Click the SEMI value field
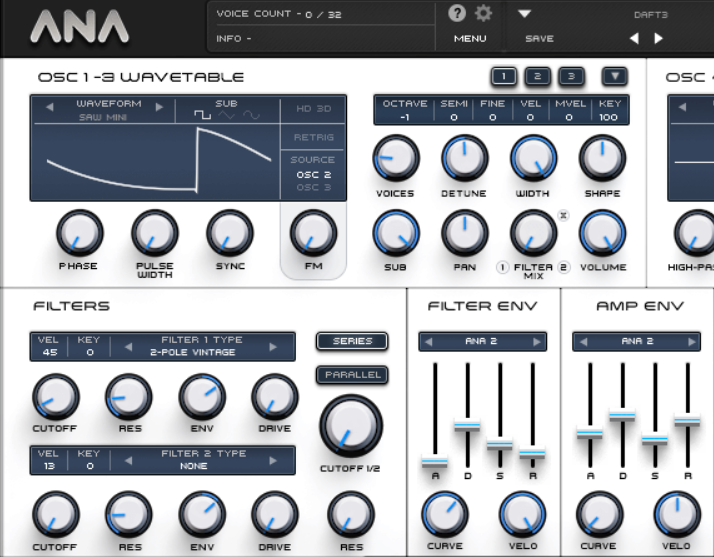714x557 pixels. (x=454, y=118)
